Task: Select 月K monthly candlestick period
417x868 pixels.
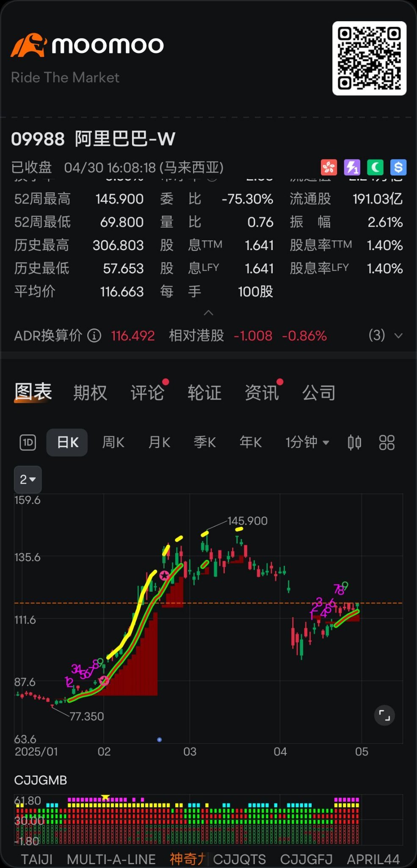Action: (159, 442)
